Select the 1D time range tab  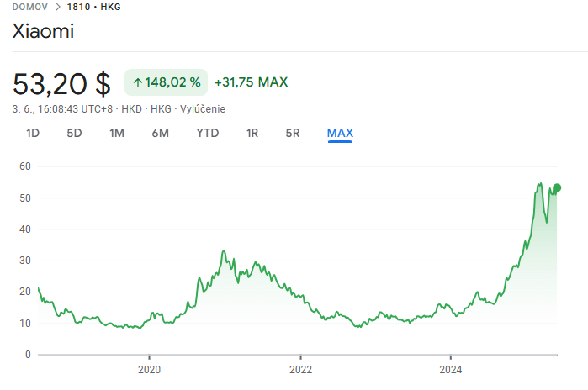[33, 133]
